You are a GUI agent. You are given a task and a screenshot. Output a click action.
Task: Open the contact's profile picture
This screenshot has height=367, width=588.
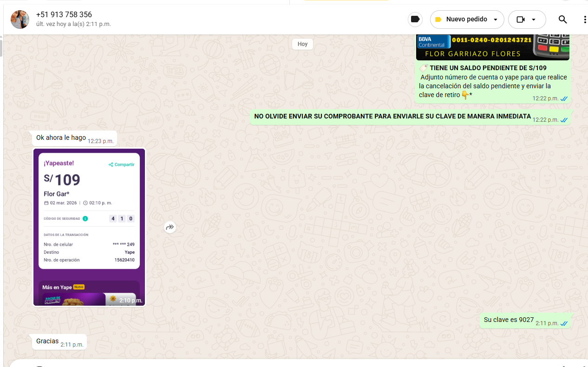pyautogui.click(x=20, y=20)
